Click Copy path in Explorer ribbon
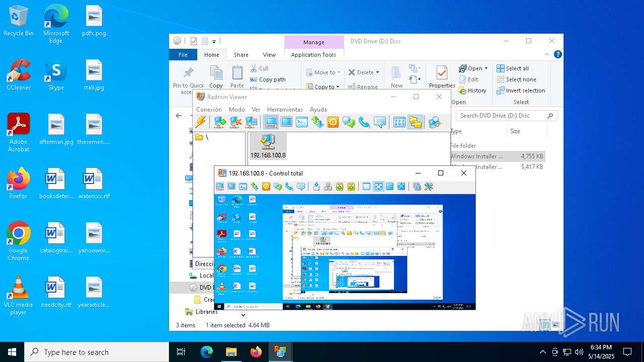 point(268,79)
